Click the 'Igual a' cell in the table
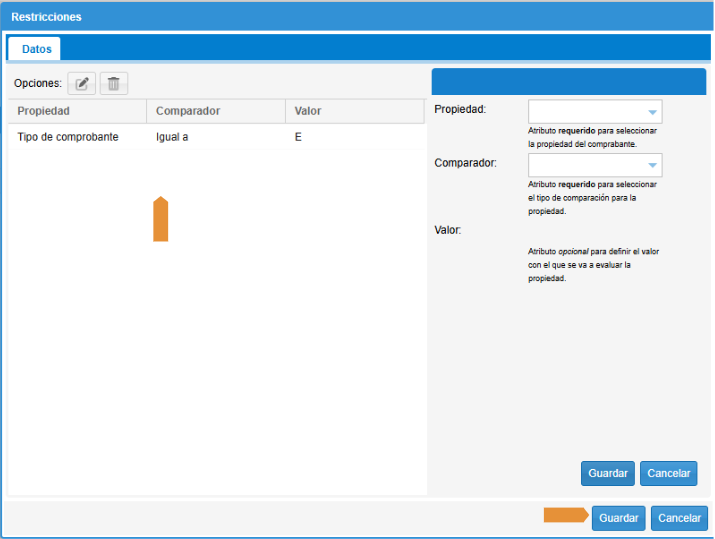The width and height of the screenshot is (715, 539). click(x=172, y=137)
